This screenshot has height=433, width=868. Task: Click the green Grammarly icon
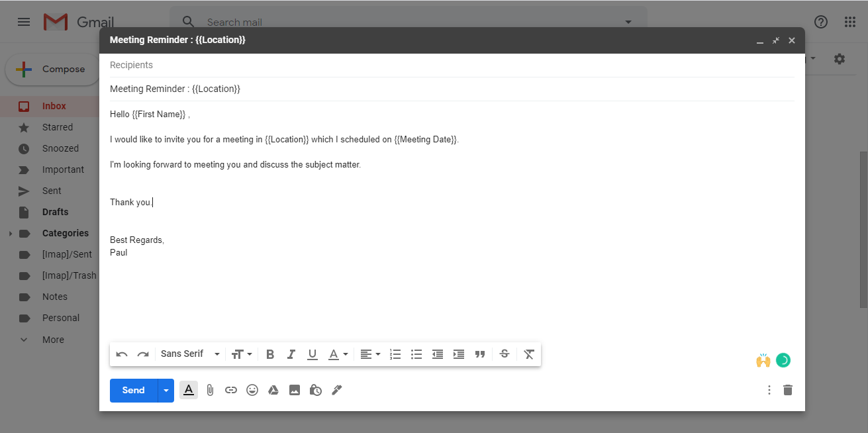783,361
